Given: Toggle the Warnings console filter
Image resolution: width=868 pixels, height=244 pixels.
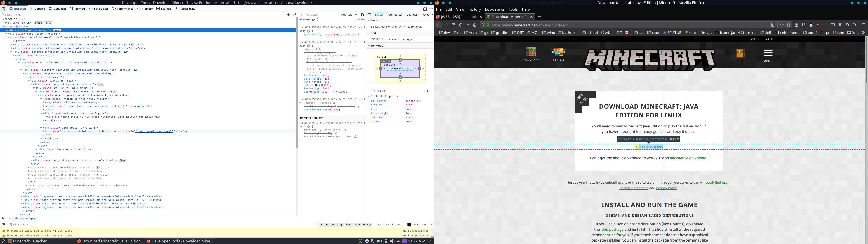Looking at the screenshot, I should (337, 225).
